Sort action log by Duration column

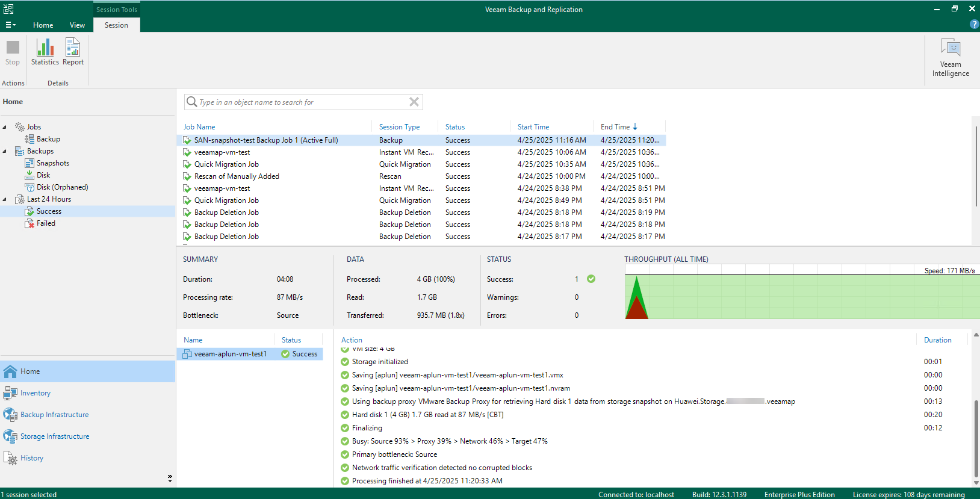click(x=937, y=340)
